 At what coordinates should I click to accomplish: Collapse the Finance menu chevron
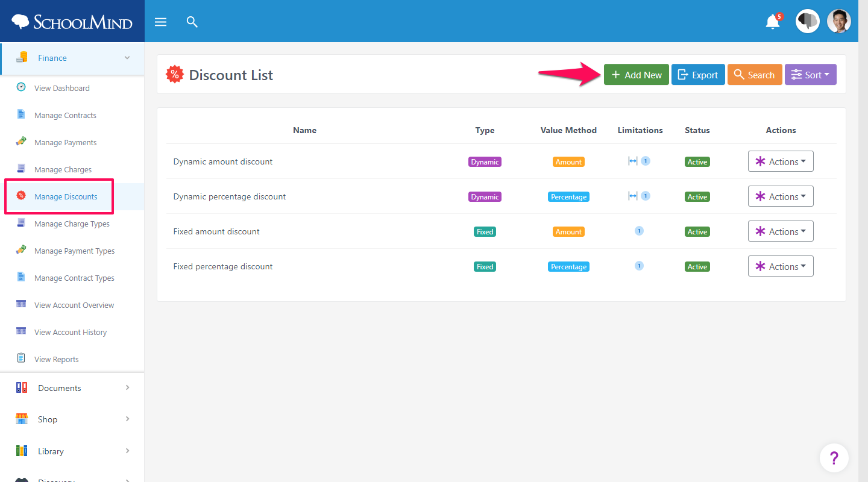(127, 58)
